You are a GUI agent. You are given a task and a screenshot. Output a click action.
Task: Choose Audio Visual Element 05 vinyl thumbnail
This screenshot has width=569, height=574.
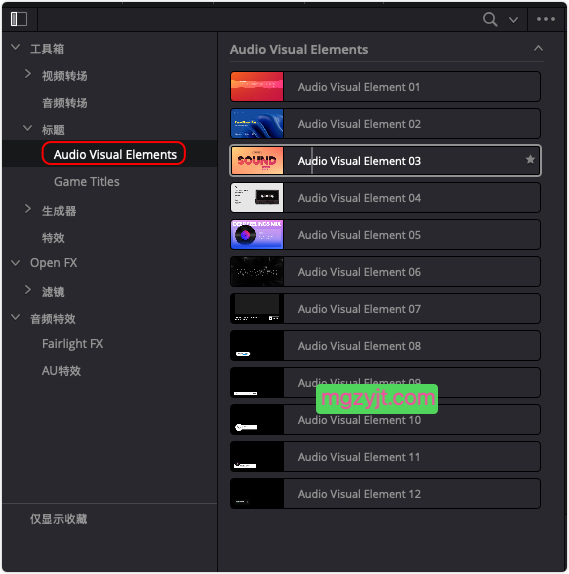[x=257, y=234]
